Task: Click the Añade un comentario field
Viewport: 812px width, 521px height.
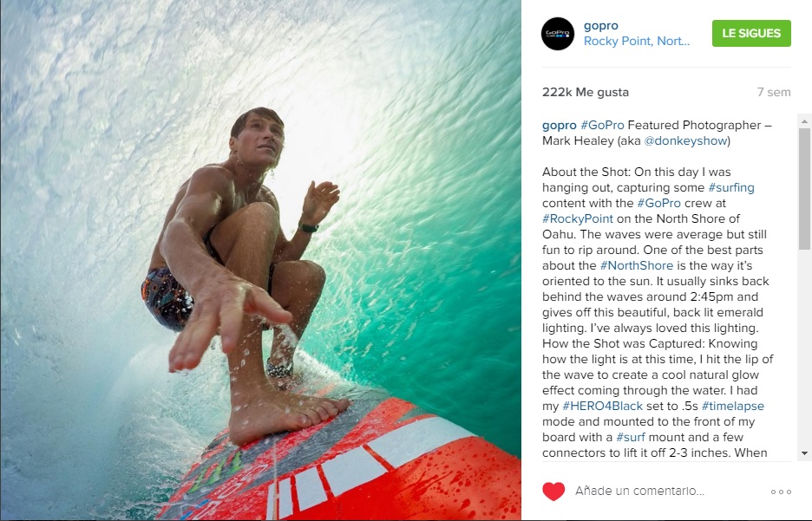Action: point(639,491)
